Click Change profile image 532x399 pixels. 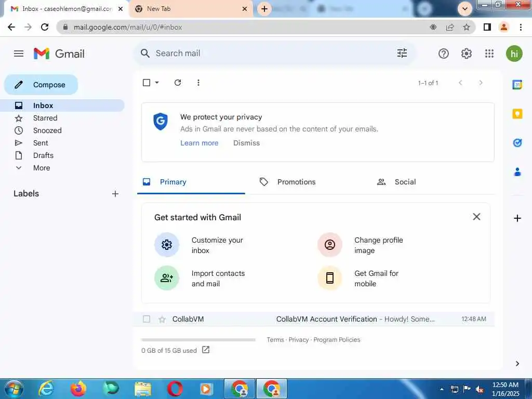(361, 245)
